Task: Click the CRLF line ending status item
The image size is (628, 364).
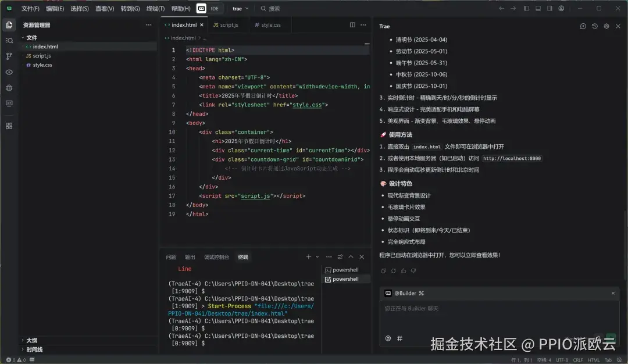Action: 578,360
